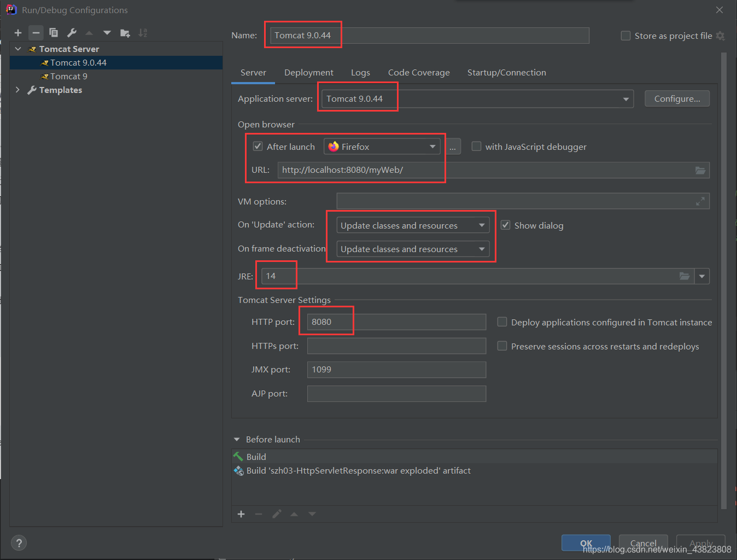Sort configurations alphabetically

pos(143,33)
